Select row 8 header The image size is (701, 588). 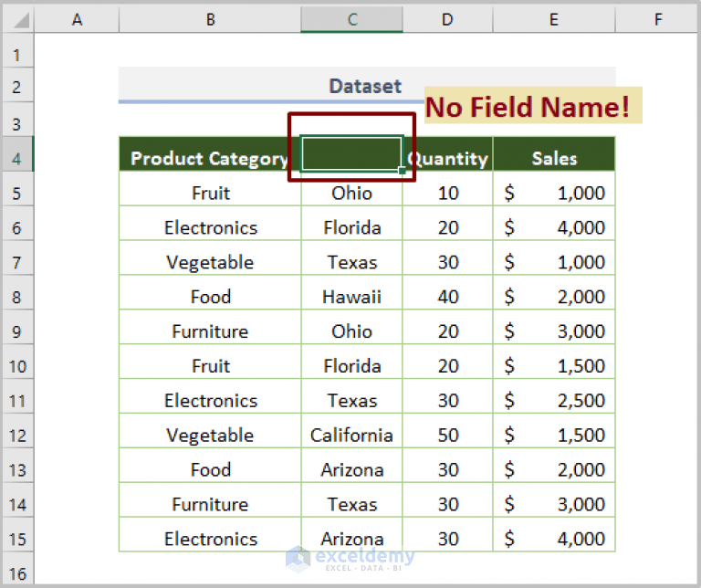click(x=18, y=292)
